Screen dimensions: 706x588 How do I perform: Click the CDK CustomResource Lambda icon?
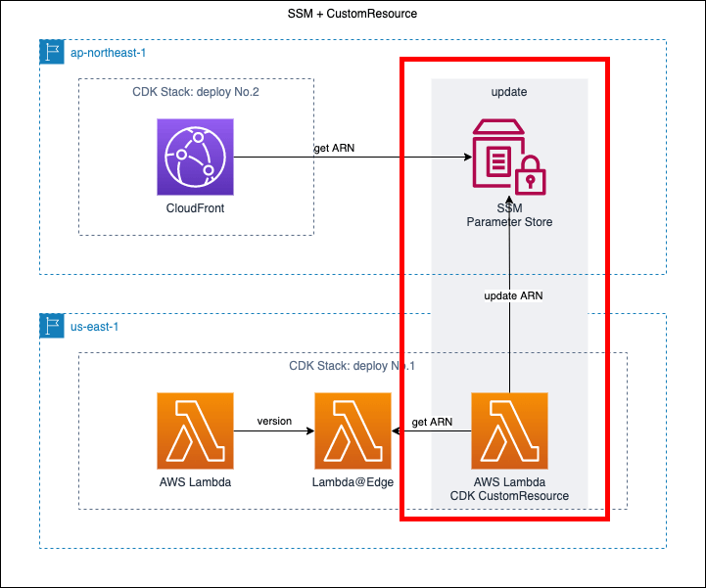click(x=509, y=431)
